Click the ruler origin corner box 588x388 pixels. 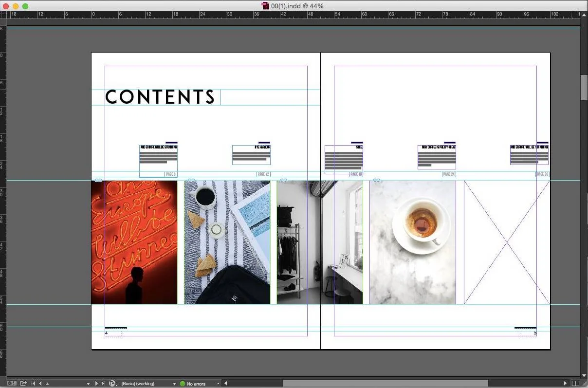click(3, 15)
